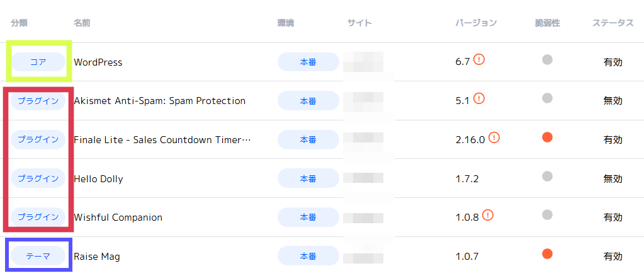Click Finale Lite's orange vulnerability dot
Viewport: 644px width, 273px height.
547,137
